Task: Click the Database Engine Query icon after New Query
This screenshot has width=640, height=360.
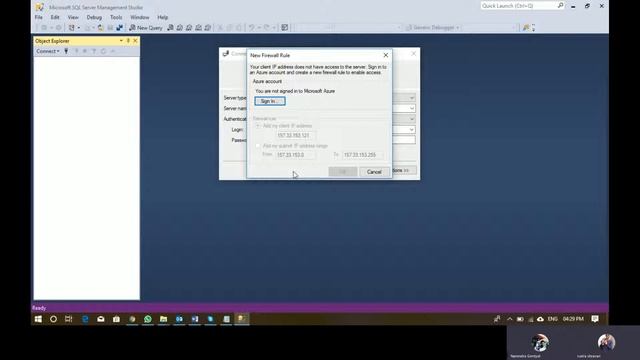Action: [x=170, y=28]
